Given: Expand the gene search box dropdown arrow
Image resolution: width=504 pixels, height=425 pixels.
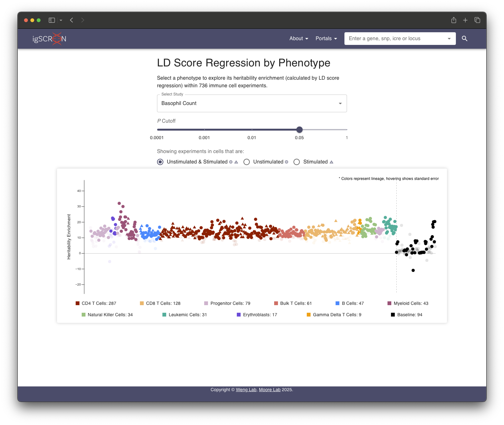Looking at the screenshot, I should (x=449, y=39).
